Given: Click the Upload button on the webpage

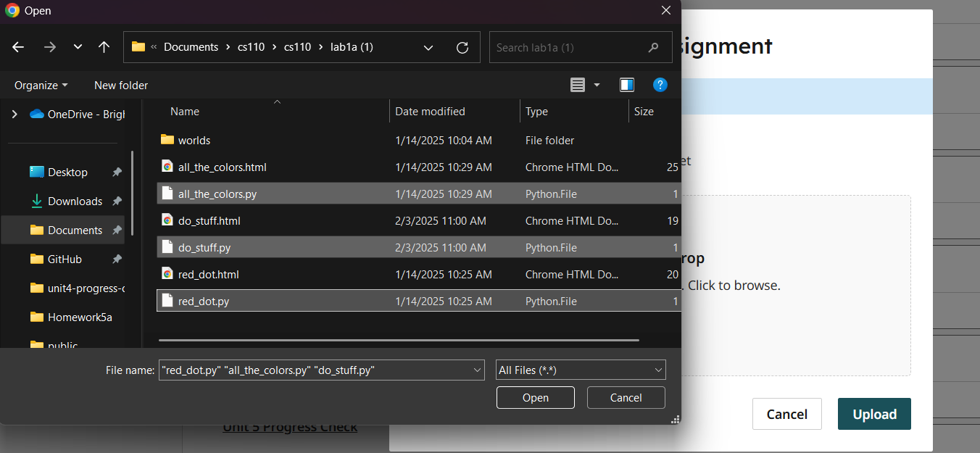Looking at the screenshot, I should pyautogui.click(x=874, y=414).
